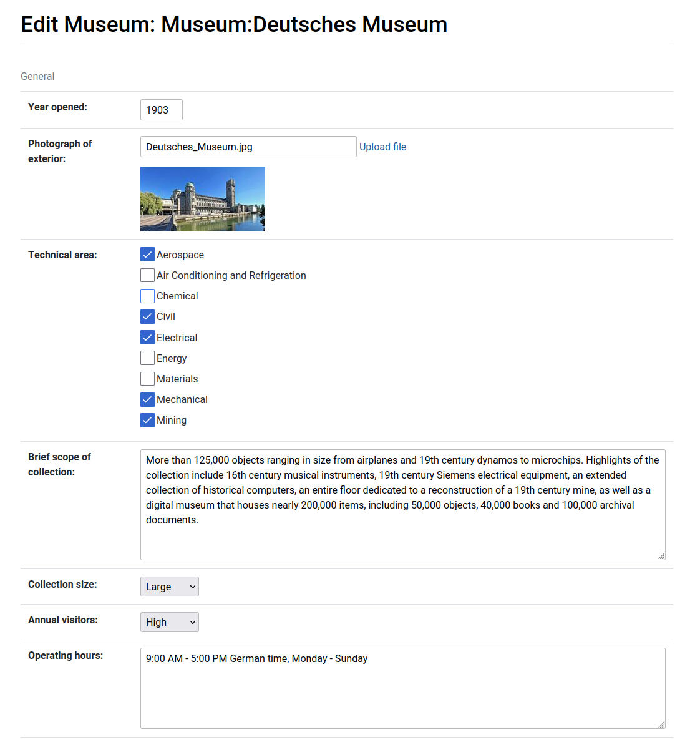
Task: Toggle off the Mechanical checkbox
Action: coord(147,399)
